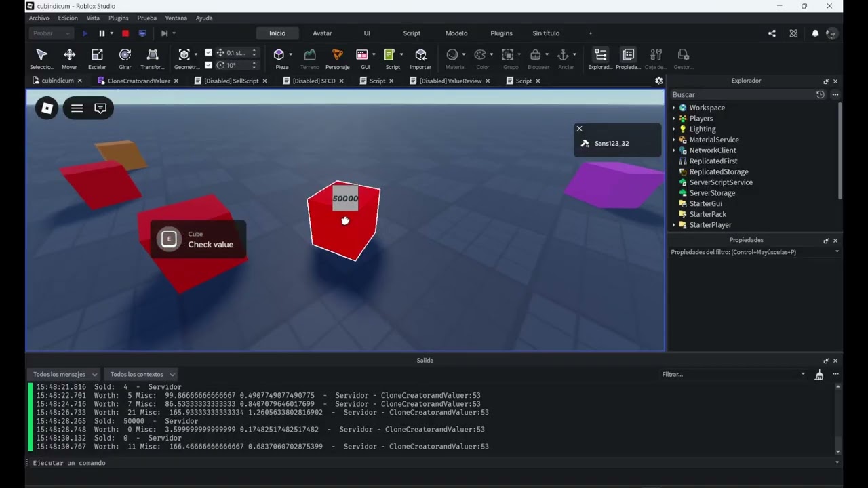Click the Check value prompt button

pos(198,239)
